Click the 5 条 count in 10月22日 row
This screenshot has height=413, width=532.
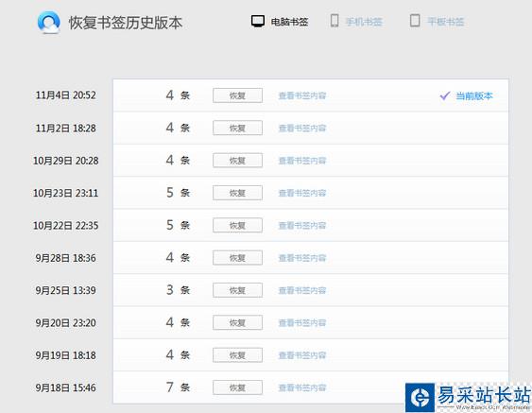178,225
